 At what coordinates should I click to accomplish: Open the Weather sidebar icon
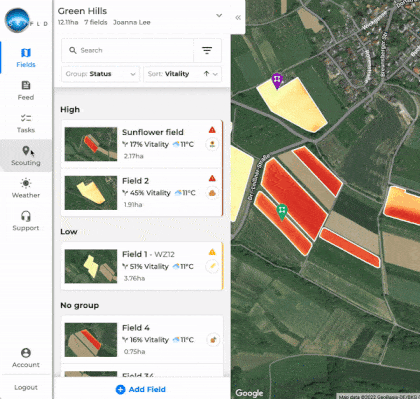(26, 183)
